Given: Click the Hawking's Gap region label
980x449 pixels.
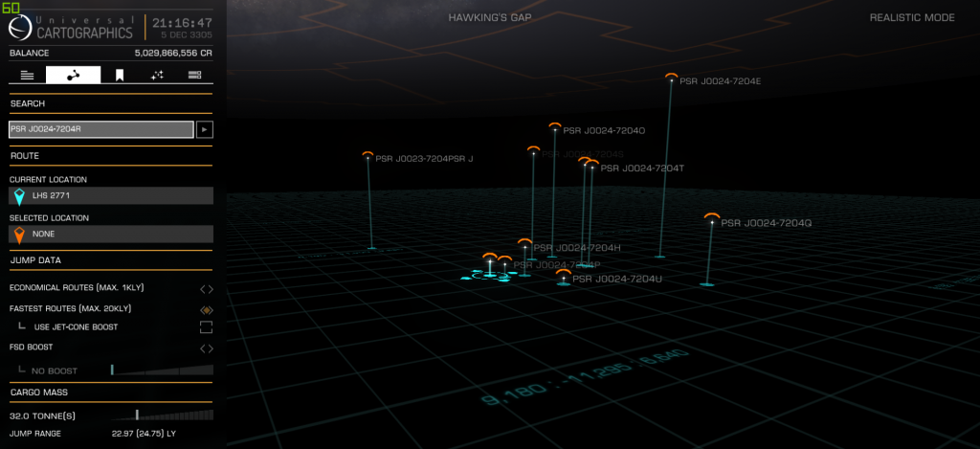Looking at the screenshot, I should (x=490, y=17).
